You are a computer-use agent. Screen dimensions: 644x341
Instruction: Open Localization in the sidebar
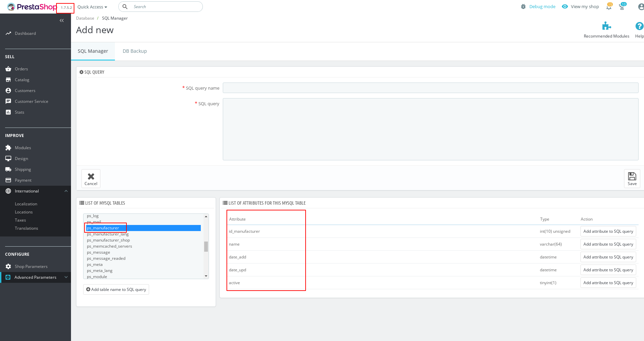pyautogui.click(x=26, y=204)
